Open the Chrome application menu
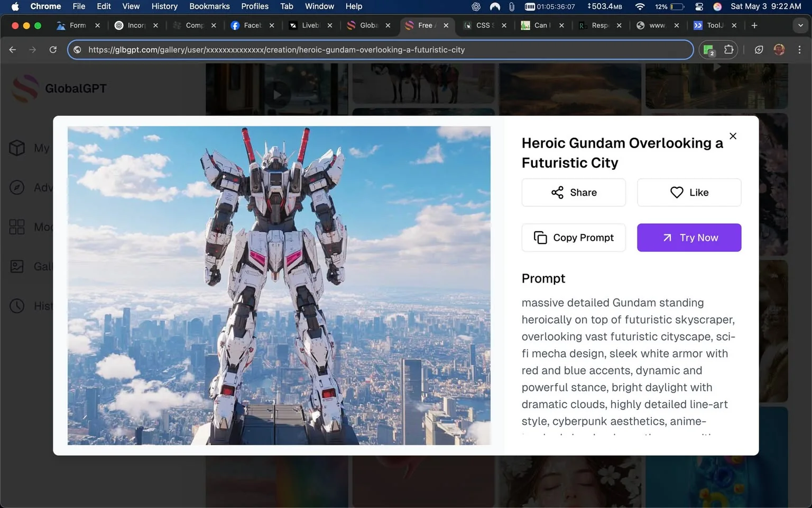The width and height of the screenshot is (812, 508). click(45, 6)
